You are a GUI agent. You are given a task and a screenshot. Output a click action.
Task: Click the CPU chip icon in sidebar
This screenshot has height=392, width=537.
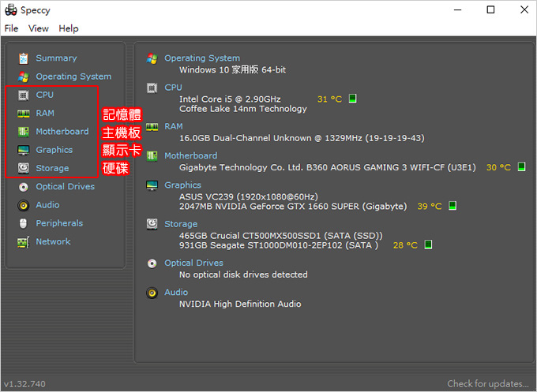pos(23,95)
